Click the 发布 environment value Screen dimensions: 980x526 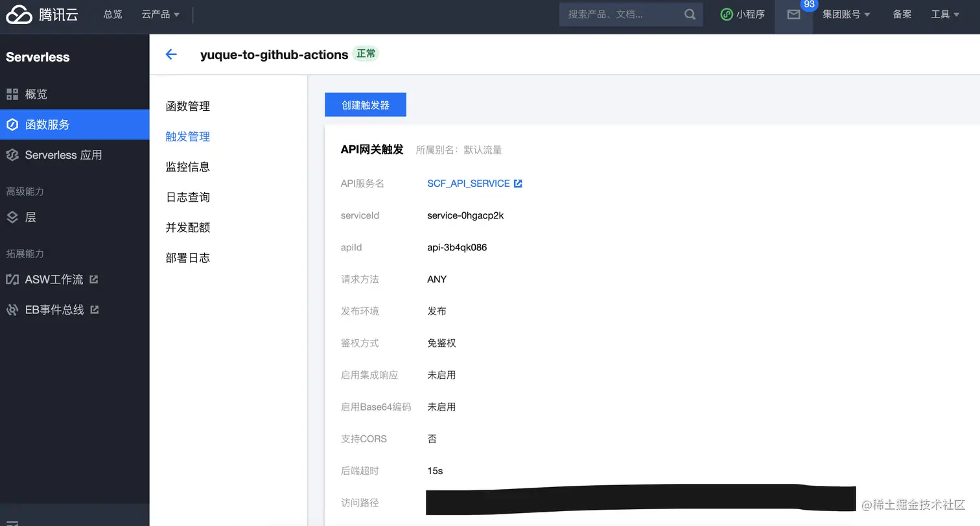[437, 311]
